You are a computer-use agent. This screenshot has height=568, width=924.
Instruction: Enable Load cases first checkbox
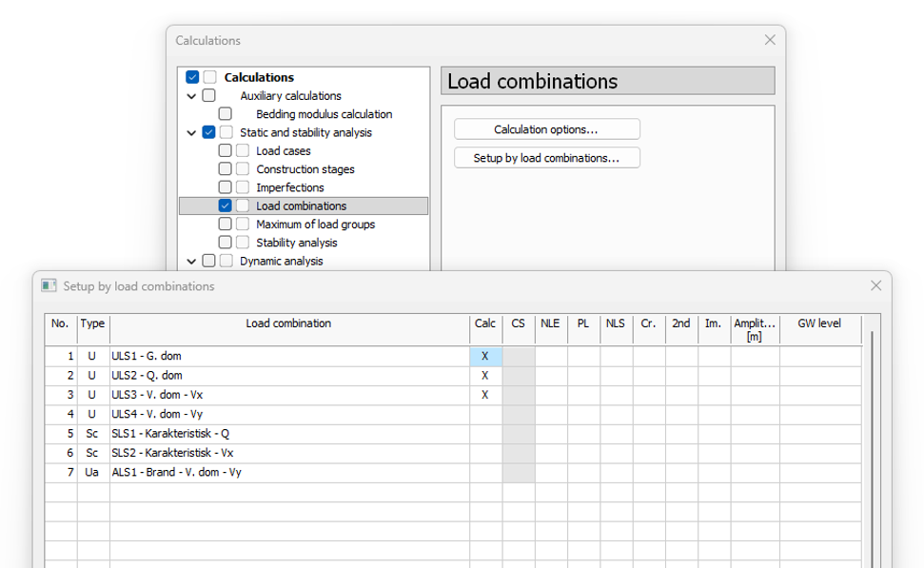click(226, 150)
